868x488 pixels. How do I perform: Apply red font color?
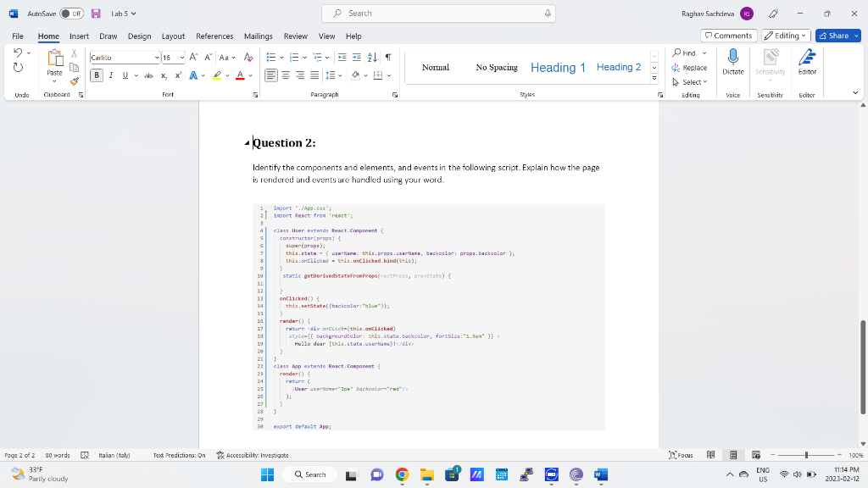[240, 75]
